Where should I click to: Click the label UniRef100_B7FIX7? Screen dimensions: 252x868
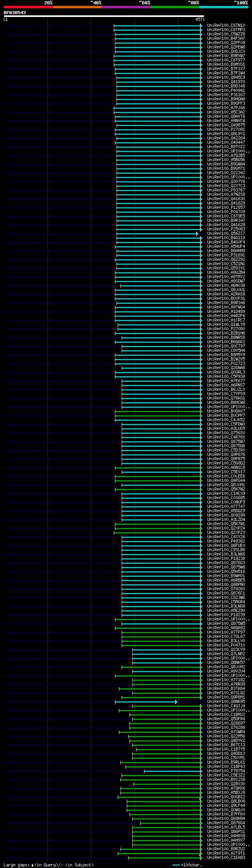point(226,69)
